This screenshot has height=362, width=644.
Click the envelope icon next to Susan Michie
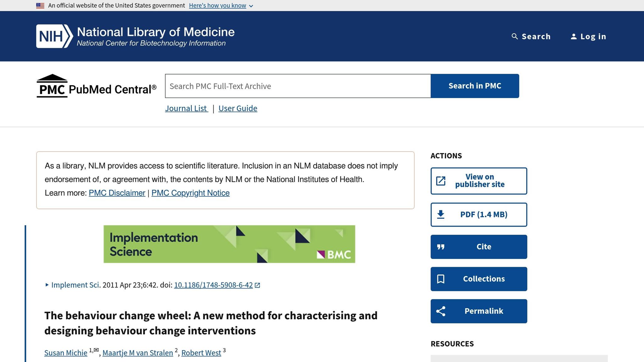tap(96, 350)
